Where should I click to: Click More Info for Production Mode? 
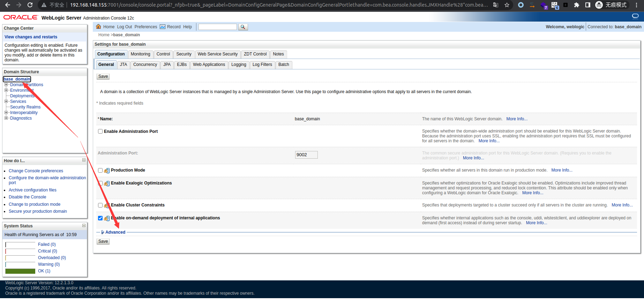click(x=562, y=170)
